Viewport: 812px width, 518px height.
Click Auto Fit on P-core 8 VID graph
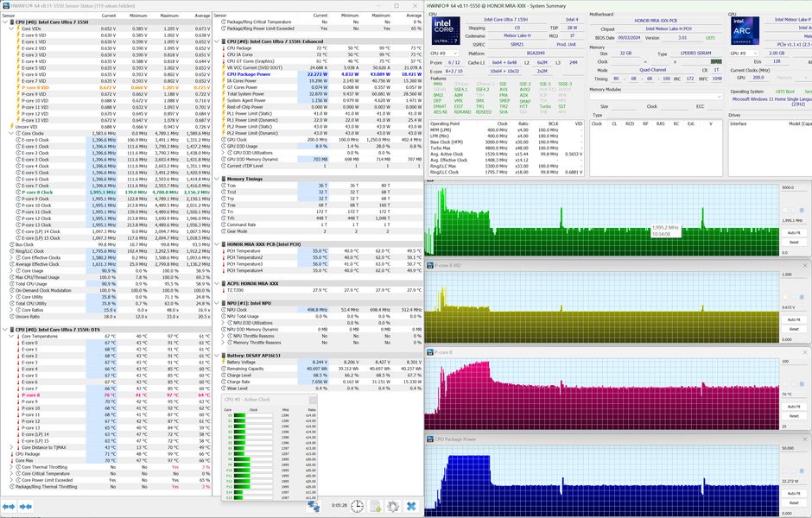click(794, 319)
